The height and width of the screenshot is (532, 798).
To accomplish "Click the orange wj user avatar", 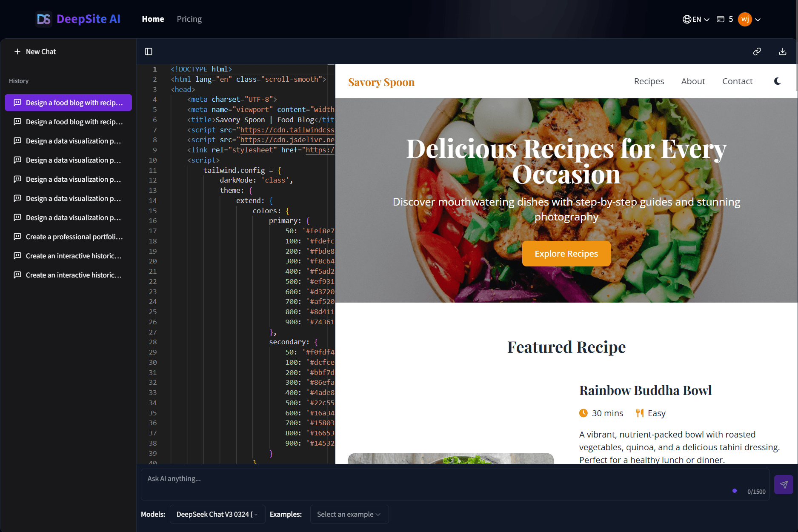I will pos(745,19).
